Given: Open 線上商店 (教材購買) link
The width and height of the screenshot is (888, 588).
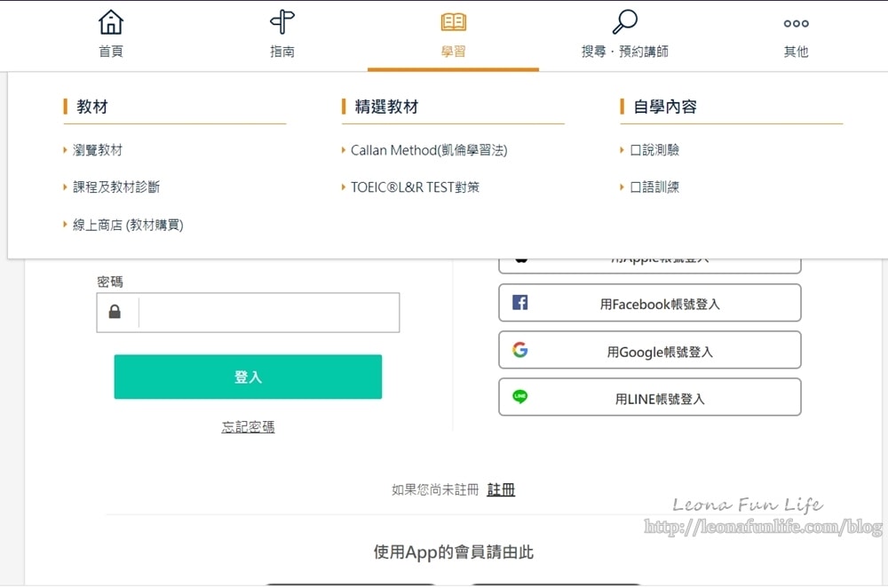Looking at the screenshot, I should tap(128, 225).
